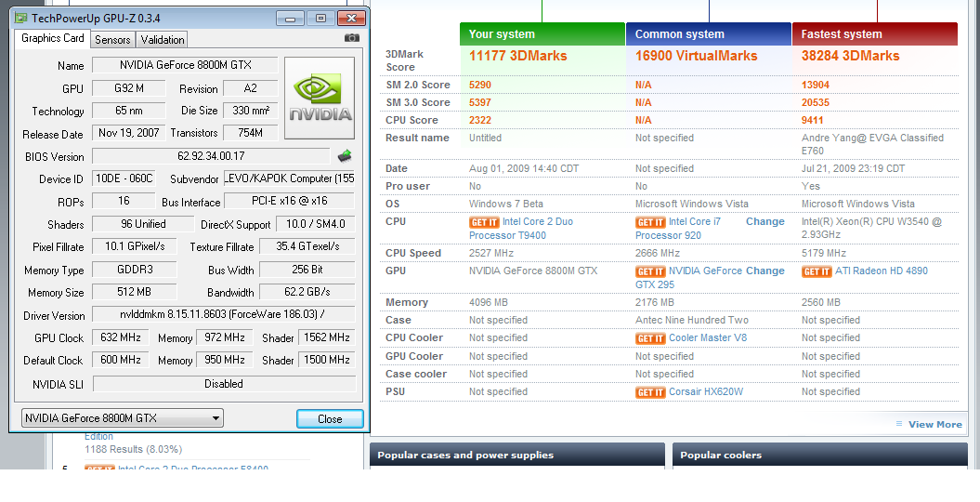The image size is (980, 502).
Task: Open the Sensors tab
Action: (112, 40)
